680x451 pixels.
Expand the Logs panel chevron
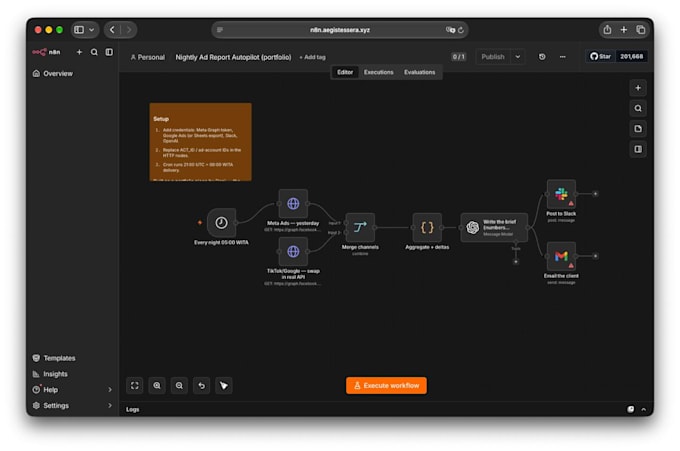[644, 409]
